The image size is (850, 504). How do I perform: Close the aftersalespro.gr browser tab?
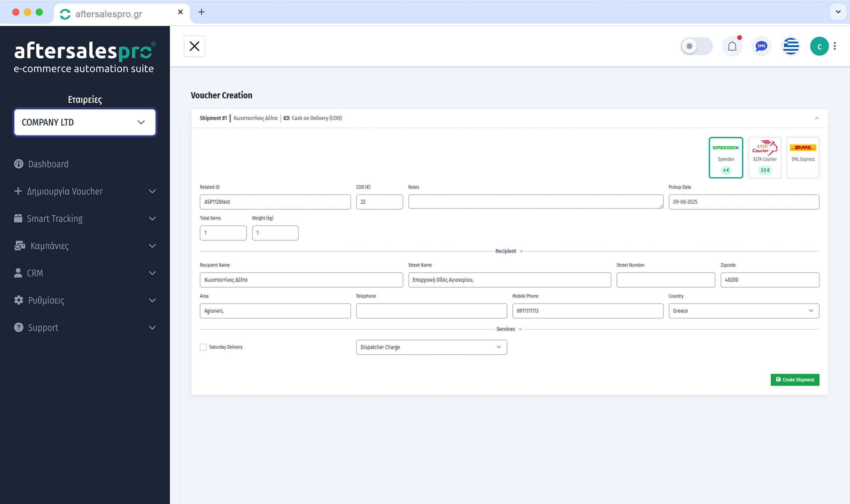click(x=180, y=12)
